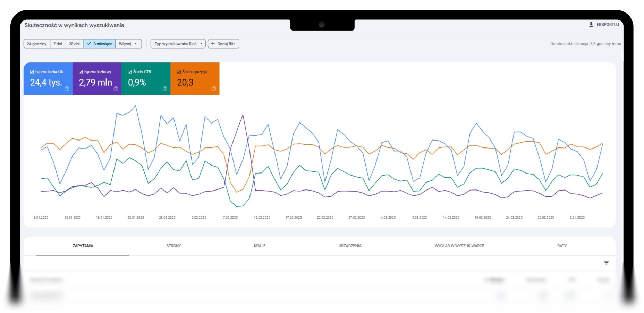Expand the Więcej date range dropdown
The image size is (644, 313).
(x=128, y=44)
